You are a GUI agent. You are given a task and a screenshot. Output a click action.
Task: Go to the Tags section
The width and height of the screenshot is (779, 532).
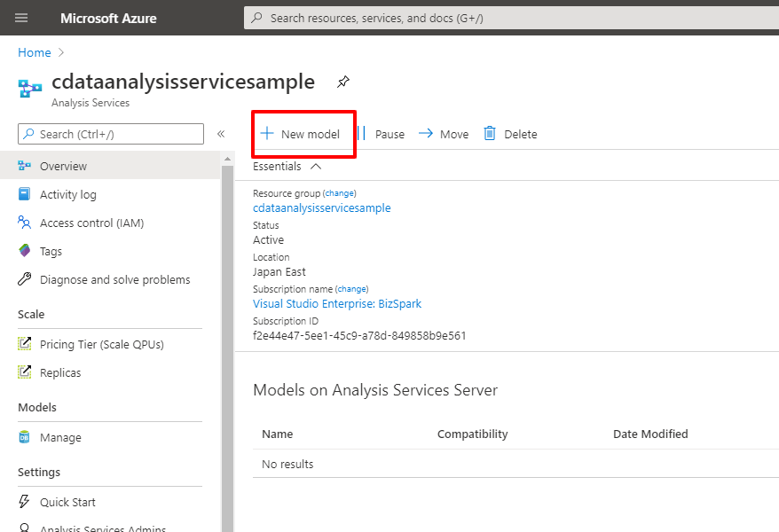point(51,251)
